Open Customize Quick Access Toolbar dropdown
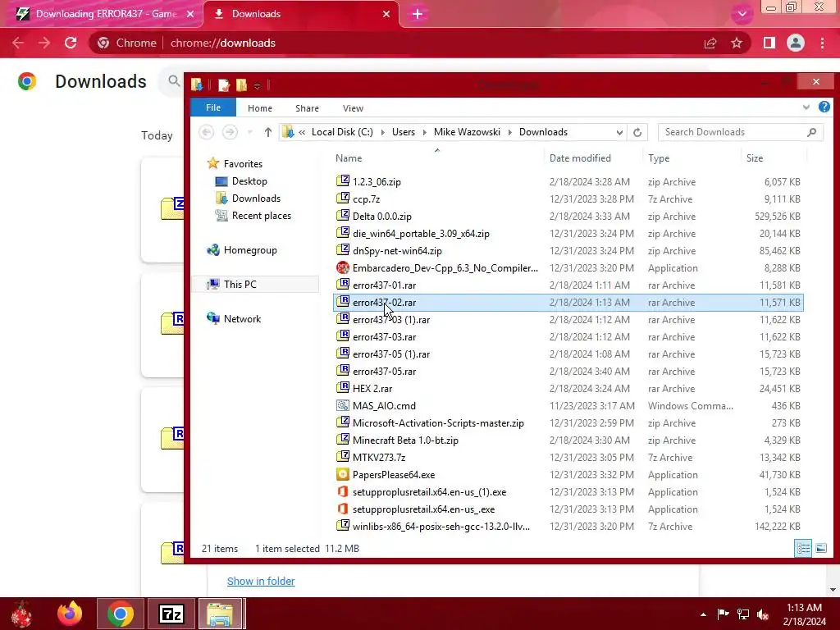Image resolution: width=840 pixels, height=630 pixels. [257, 85]
